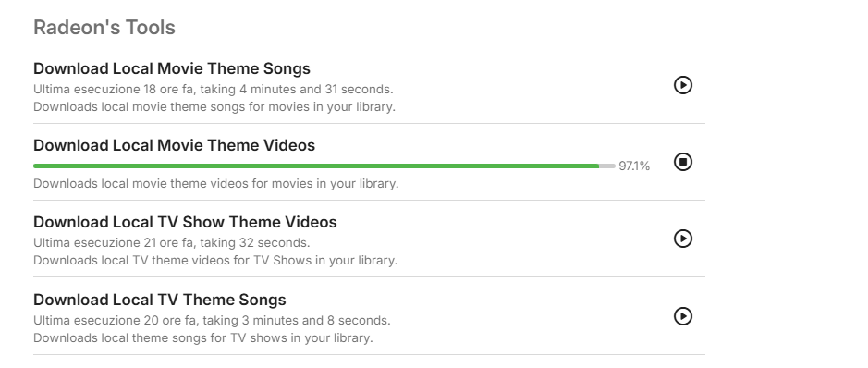Click the movie theme videos description text
Image resolution: width=868 pixels, height=368 pixels.
[216, 184]
